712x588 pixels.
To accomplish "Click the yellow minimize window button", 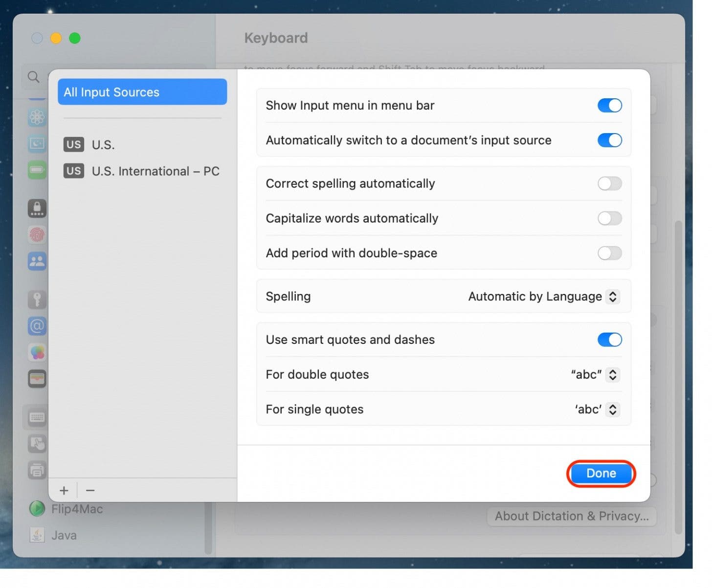I will (56, 38).
